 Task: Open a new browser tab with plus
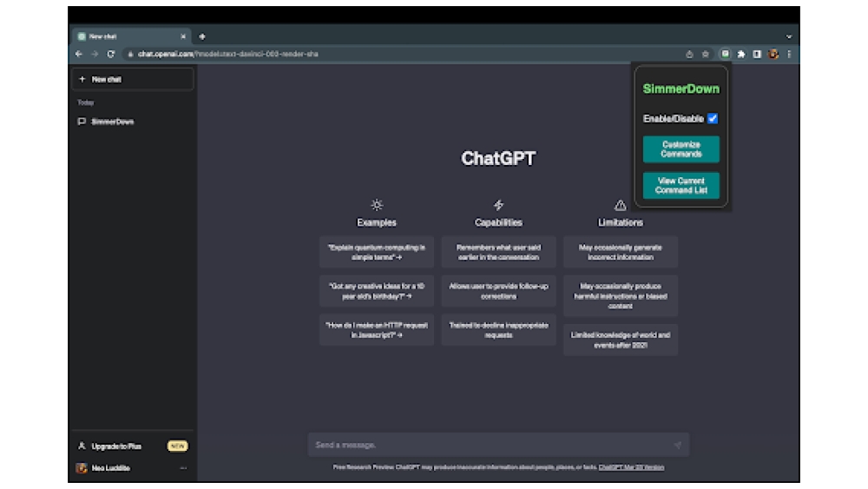202,36
